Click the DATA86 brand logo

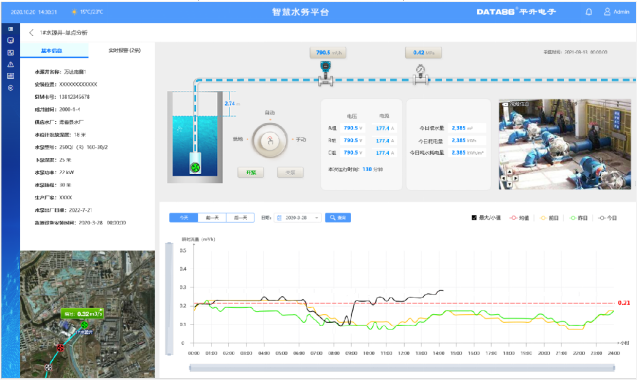[x=516, y=12]
